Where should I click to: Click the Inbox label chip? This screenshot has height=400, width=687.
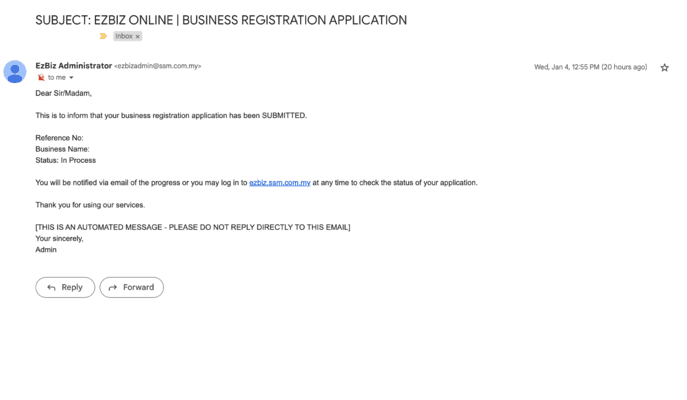point(124,36)
